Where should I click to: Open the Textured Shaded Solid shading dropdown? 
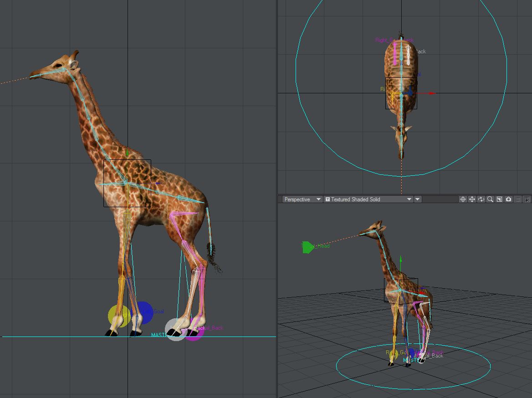367,199
